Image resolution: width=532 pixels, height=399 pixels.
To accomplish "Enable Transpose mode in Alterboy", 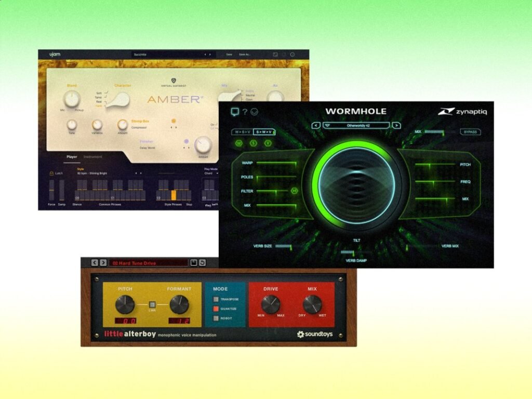I will tap(216, 299).
